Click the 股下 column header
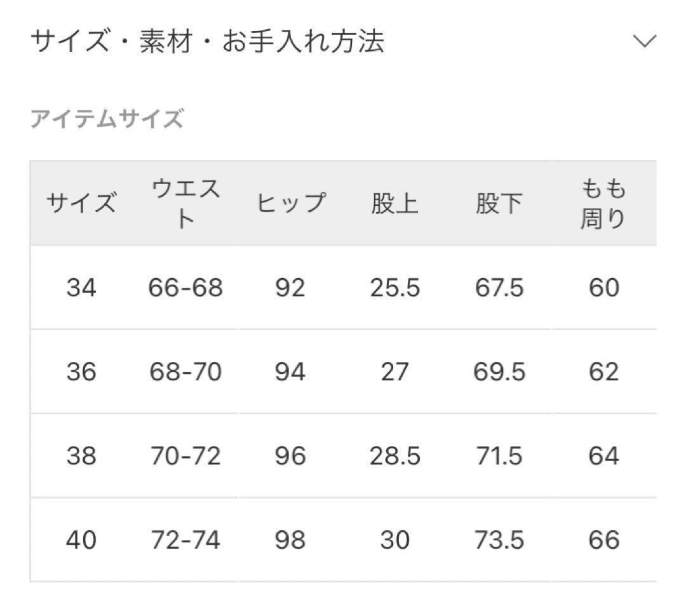 pos(499,203)
